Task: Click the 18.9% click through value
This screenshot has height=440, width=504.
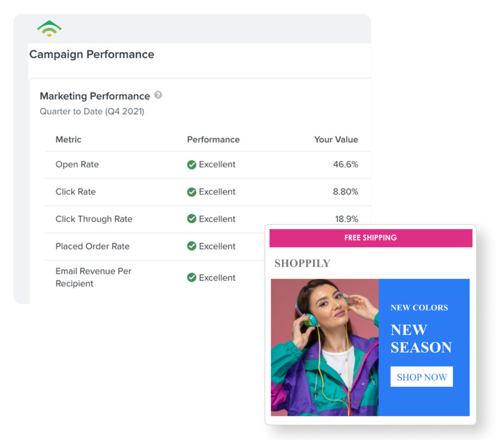Action: point(346,219)
